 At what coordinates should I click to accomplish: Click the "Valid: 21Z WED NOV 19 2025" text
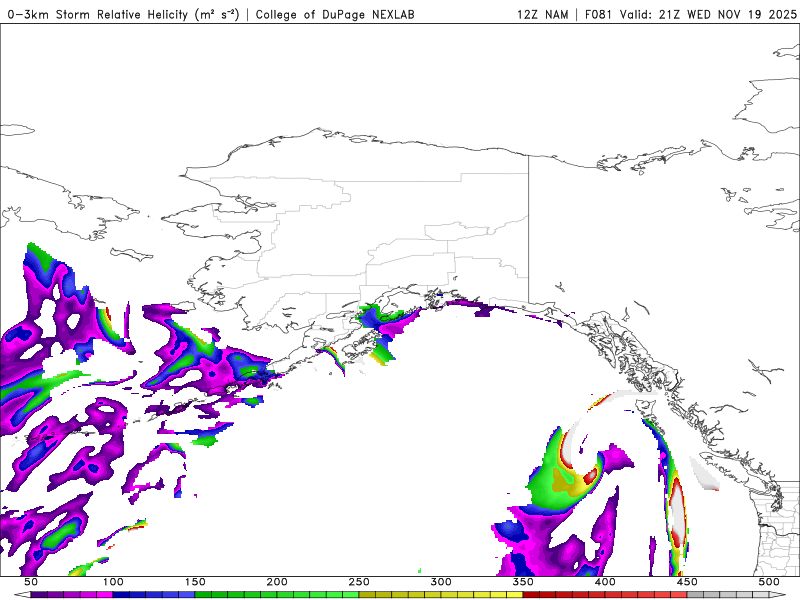[708, 14]
